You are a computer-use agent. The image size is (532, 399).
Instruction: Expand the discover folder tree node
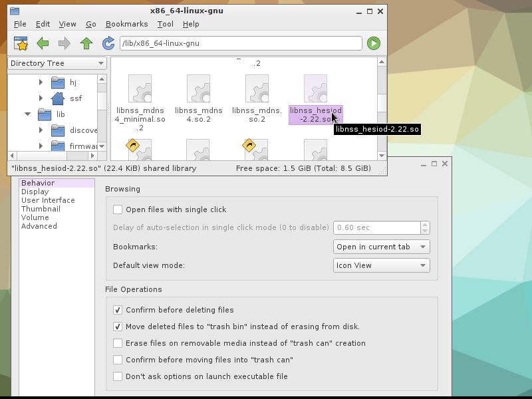41,130
